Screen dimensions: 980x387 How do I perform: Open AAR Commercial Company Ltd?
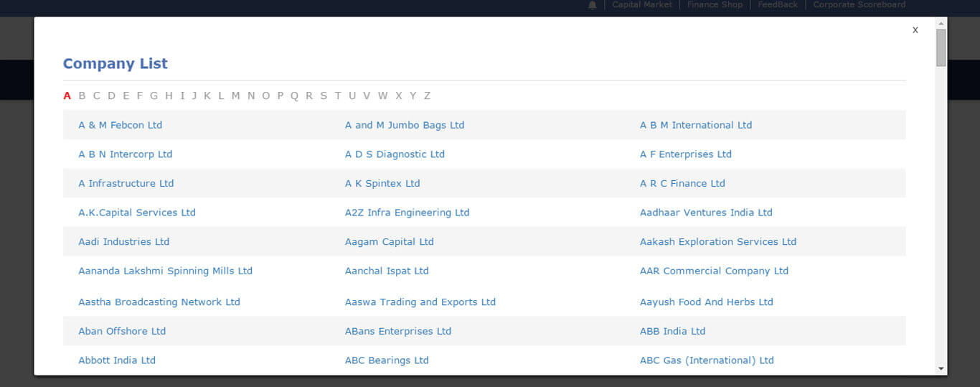click(714, 271)
